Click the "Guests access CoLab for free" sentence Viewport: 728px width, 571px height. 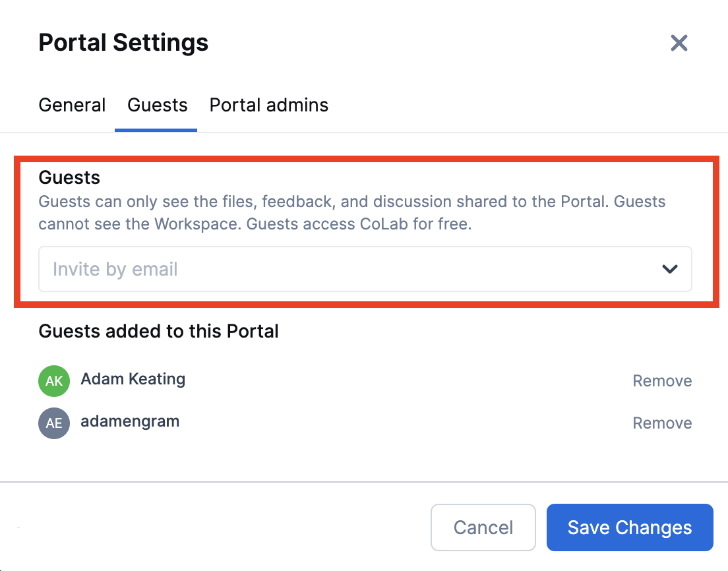[x=359, y=224]
